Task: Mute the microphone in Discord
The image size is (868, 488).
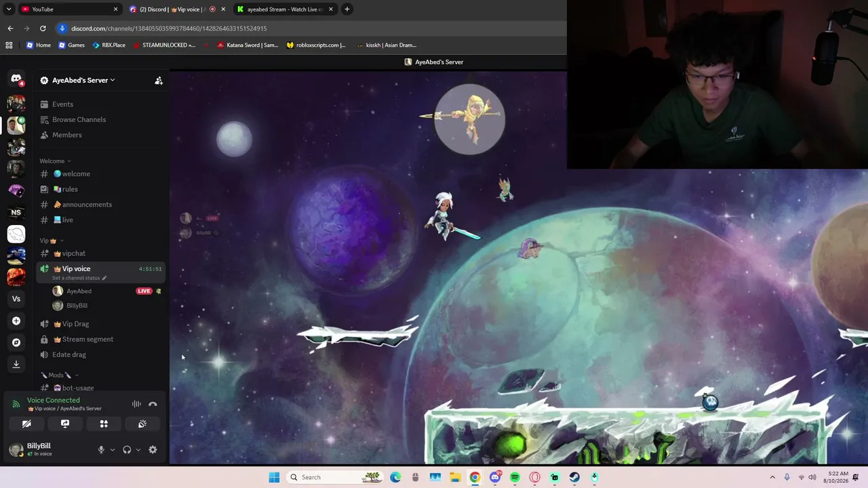Action: click(x=101, y=449)
